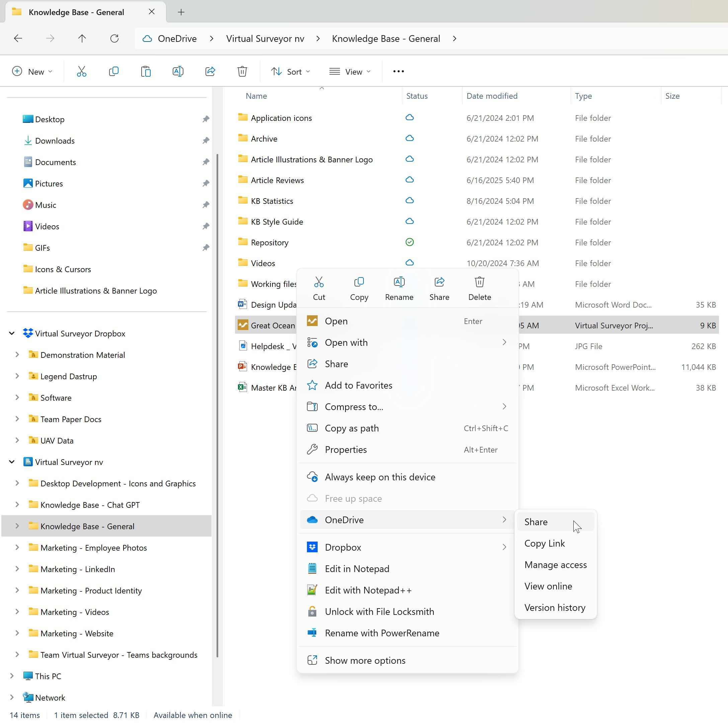Click the Refresh button in navigation bar
Image resolution: width=728 pixels, height=723 pixels.
[114, 38]
